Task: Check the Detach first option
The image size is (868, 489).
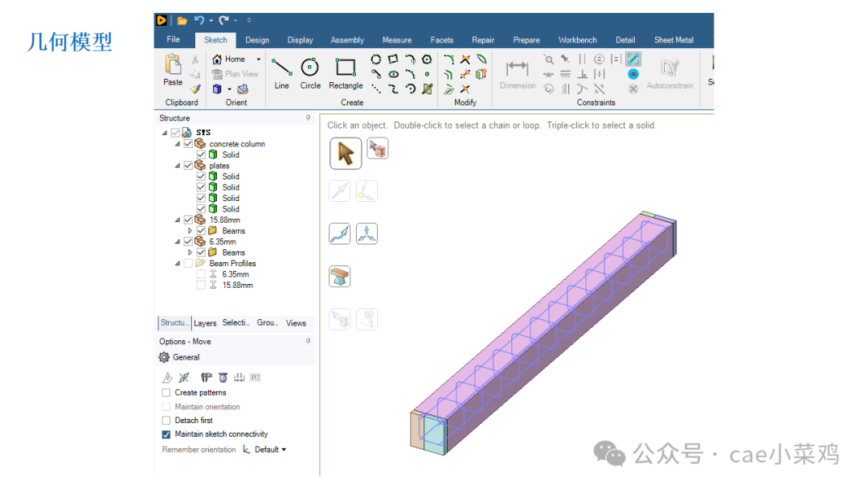Action: 167,420
